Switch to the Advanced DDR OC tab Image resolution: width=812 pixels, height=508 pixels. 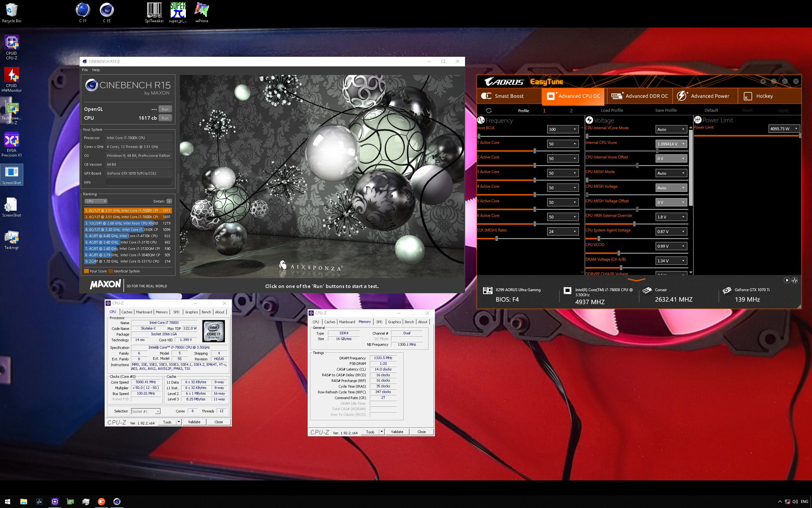point(639,96)
